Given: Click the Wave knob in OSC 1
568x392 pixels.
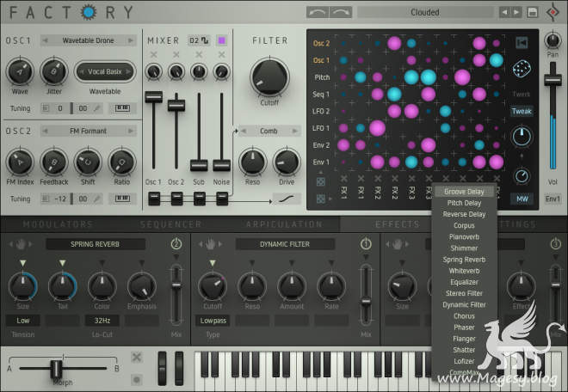Looking at the screenshot, I should (20, 72).
